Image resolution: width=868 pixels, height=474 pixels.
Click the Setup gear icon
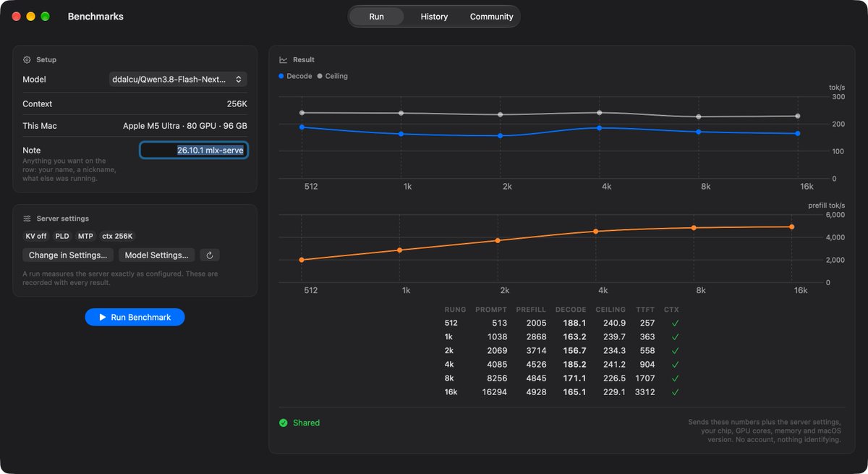[27, 60]
